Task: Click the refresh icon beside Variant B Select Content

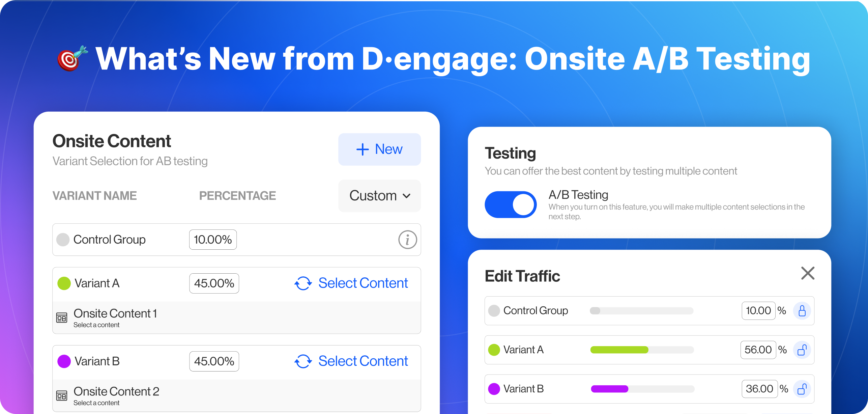Action: click(x=303, y=361)
